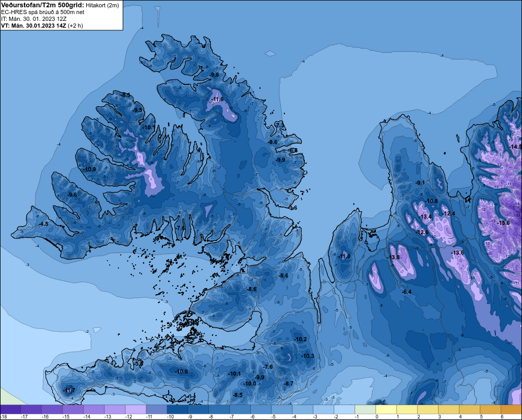
Task: Click the -9.8 temperature value on the map
Action: [x=215, y=75]
